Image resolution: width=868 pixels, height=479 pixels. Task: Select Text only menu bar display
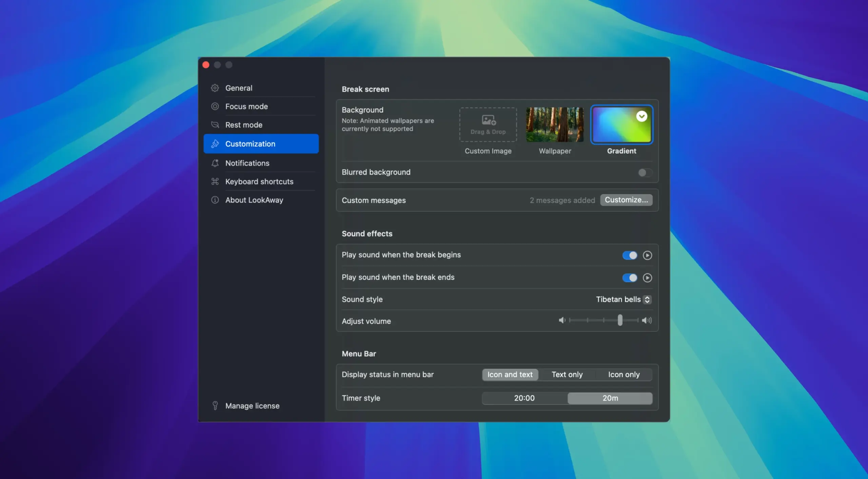point(567,375)
